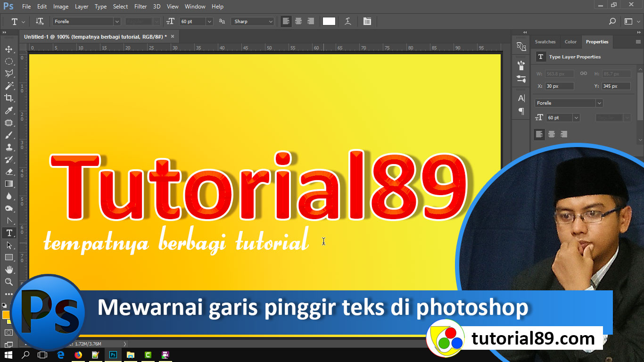Select the Brush tool
The image size is (644, 362).
[x=8, y=135]
